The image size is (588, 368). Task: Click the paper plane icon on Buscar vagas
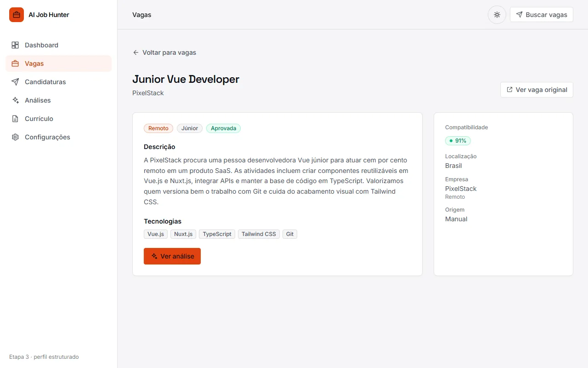pos(519,15)
